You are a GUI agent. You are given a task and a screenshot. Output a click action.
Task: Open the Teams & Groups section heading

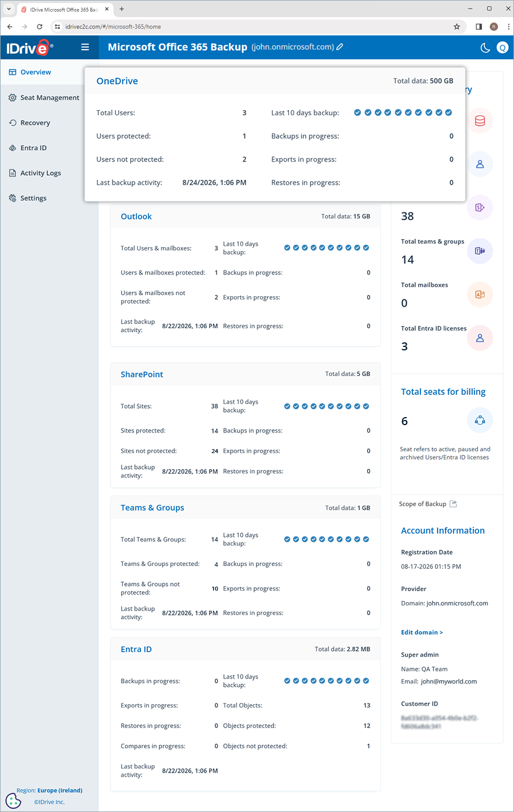(152, 508)
